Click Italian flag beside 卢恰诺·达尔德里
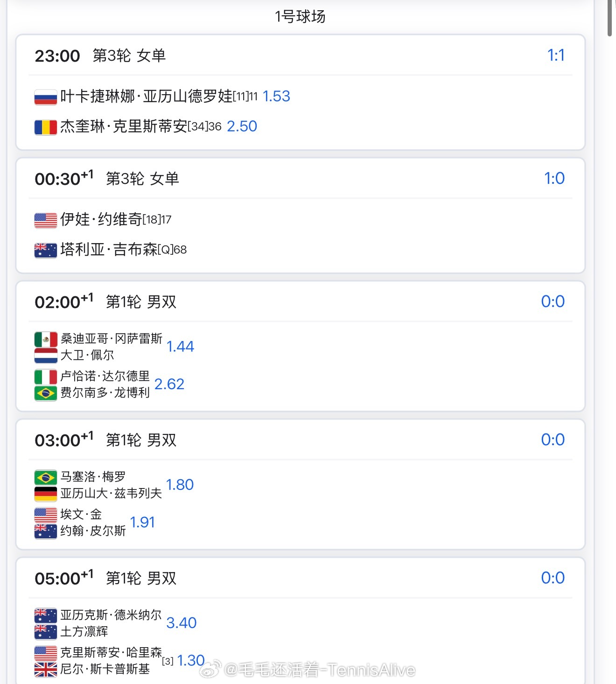Viewport: 616px width, 684px height. pos(45,377)
